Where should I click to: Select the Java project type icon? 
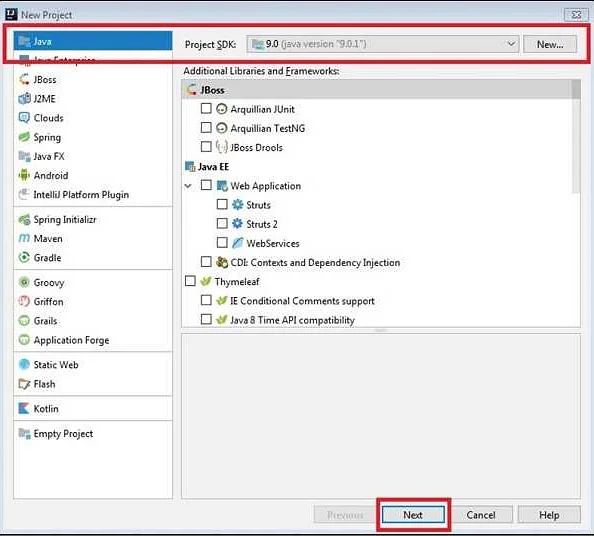coord(24,41)
